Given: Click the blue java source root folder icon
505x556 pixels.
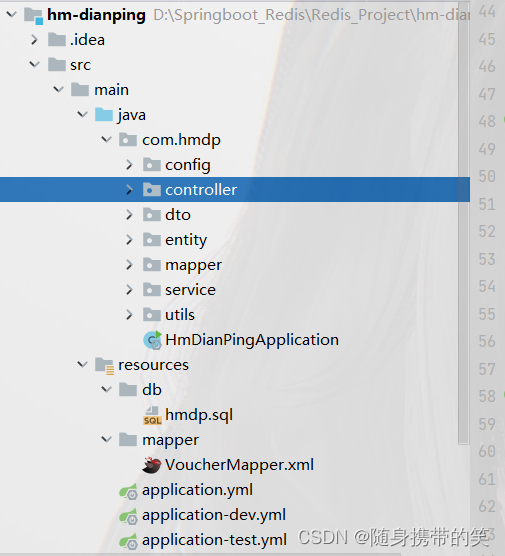Looking at the screenshot, I should (x=104, y=115).
